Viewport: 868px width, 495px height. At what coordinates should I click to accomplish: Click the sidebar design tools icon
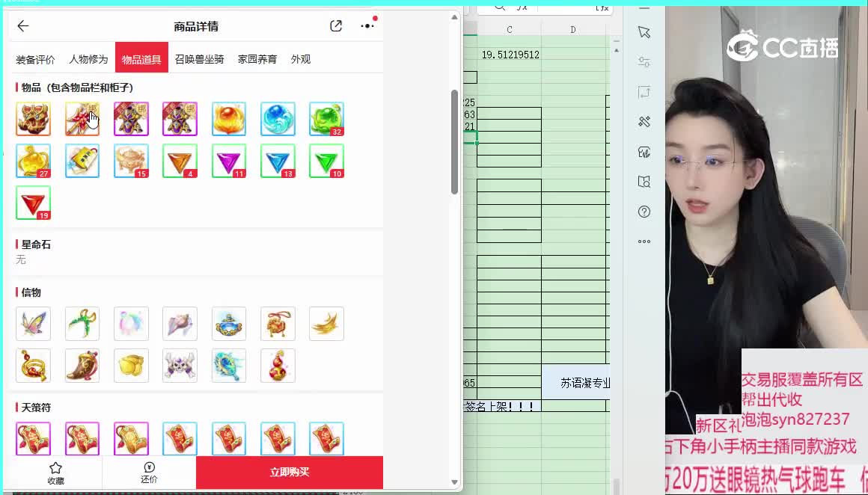coord(644,122)
